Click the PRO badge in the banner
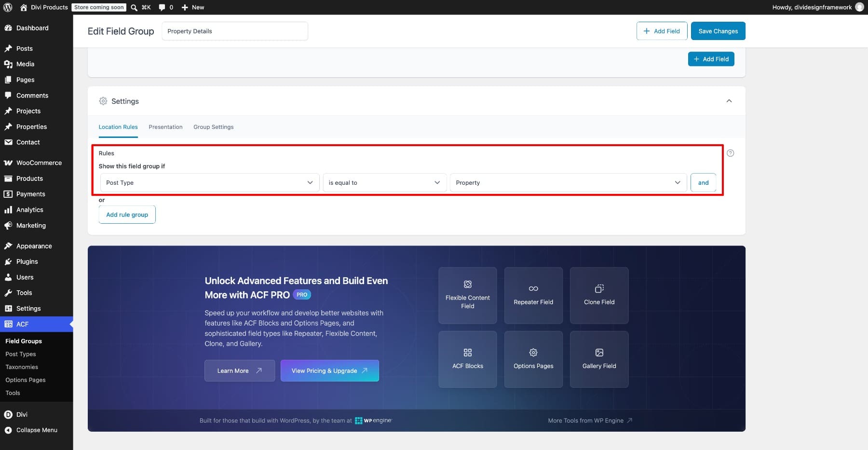This screenshot has height=450, width=868. [x=302, y=295]
